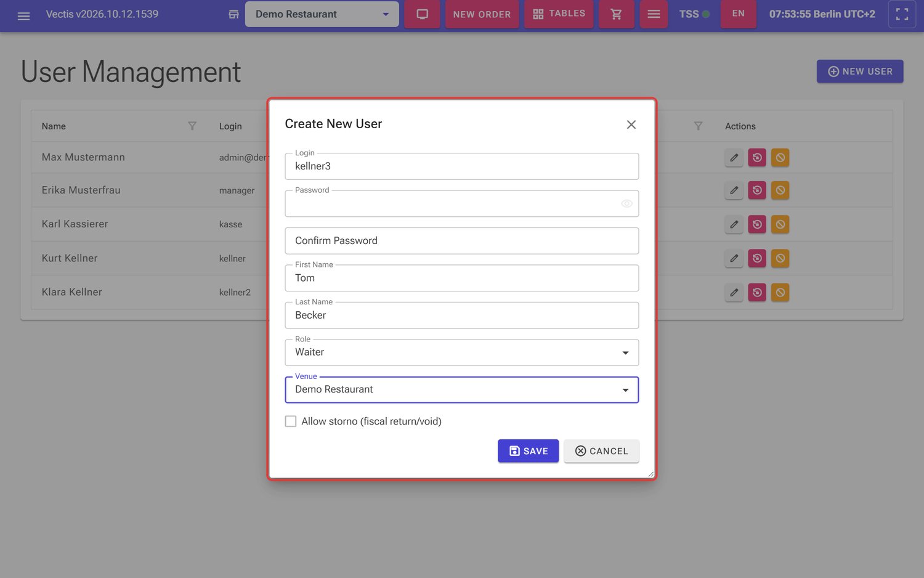Edit user Klara Kellner with pencil icon
Viewport: 924px width, 578px height.
point(734,292)
